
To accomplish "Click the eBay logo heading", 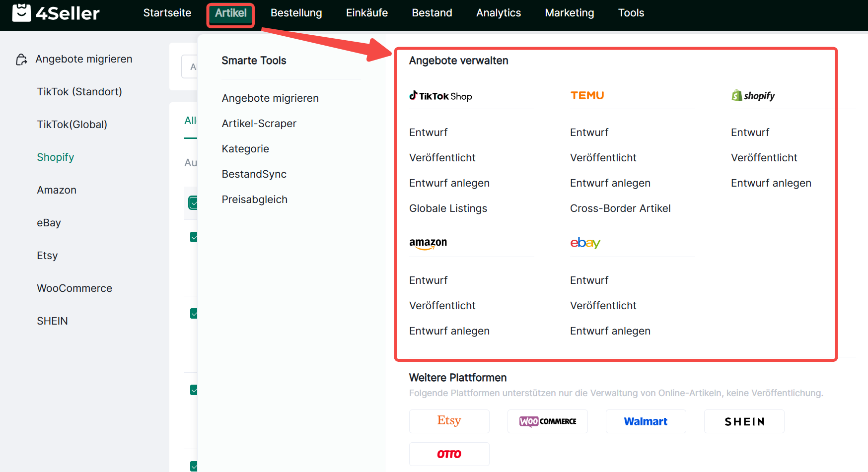I will click(585, 243).
